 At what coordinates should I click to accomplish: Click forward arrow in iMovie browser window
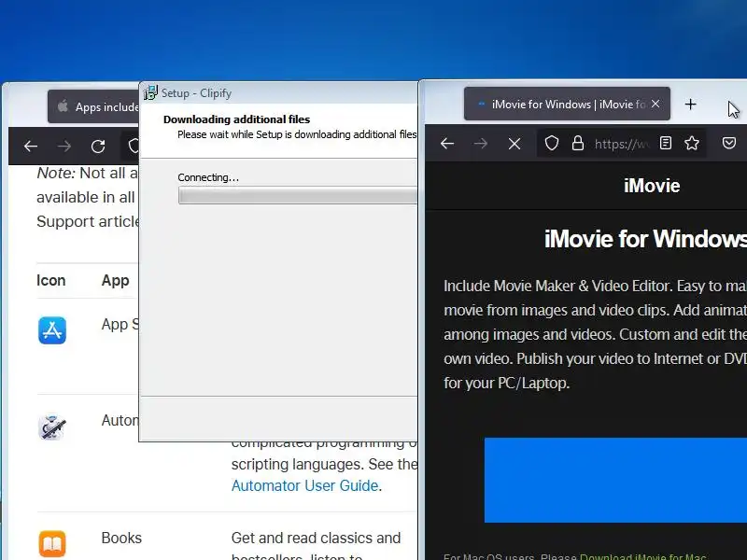tap(481, 144)
